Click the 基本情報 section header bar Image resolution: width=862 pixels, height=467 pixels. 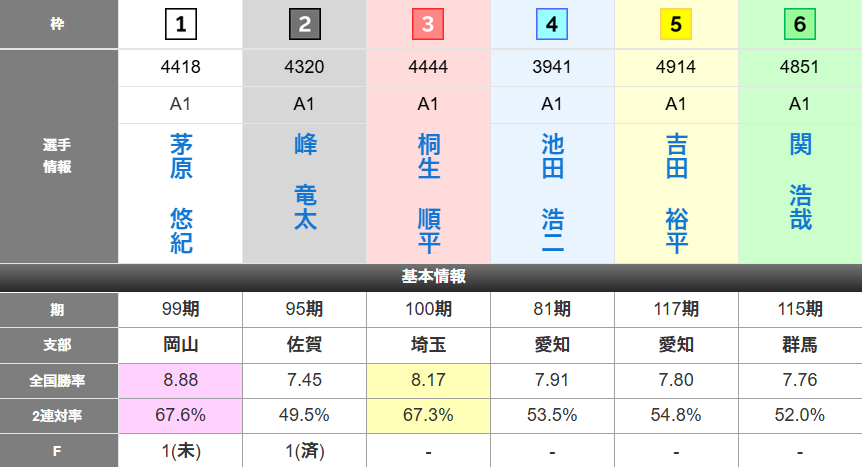tap(431, 277)
